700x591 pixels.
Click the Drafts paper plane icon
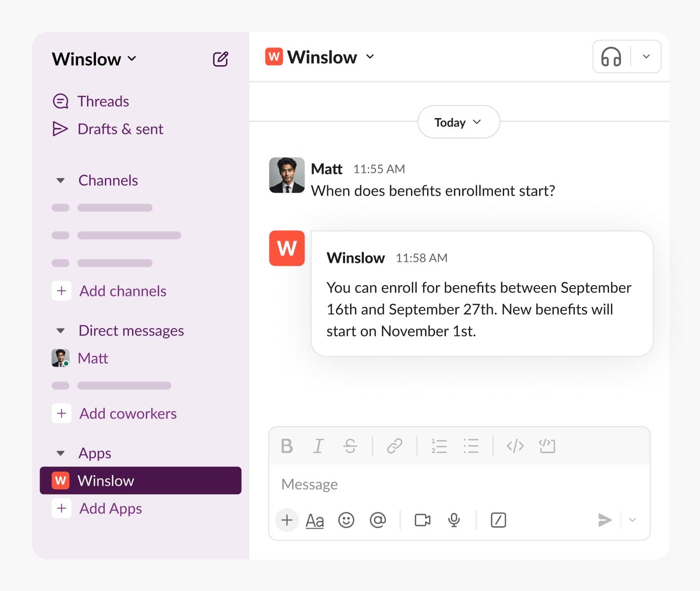pyautogui.click(x=60, y=129)
